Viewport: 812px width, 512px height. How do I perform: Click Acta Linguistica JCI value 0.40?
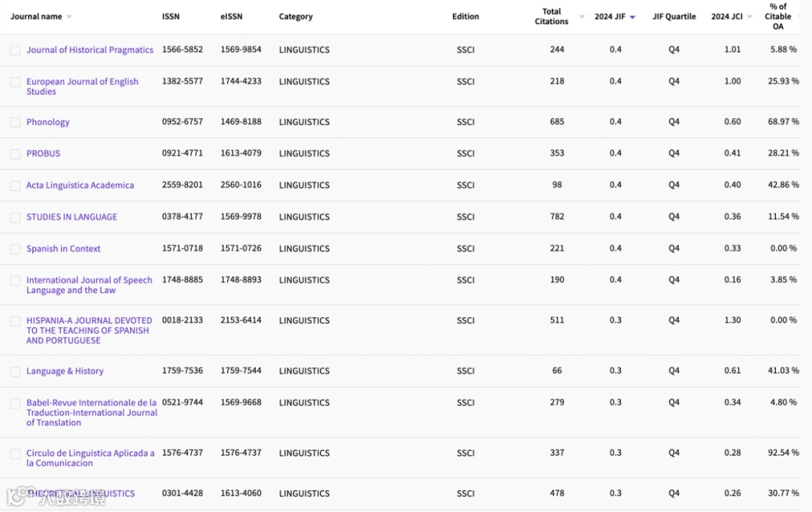point(732,185)
